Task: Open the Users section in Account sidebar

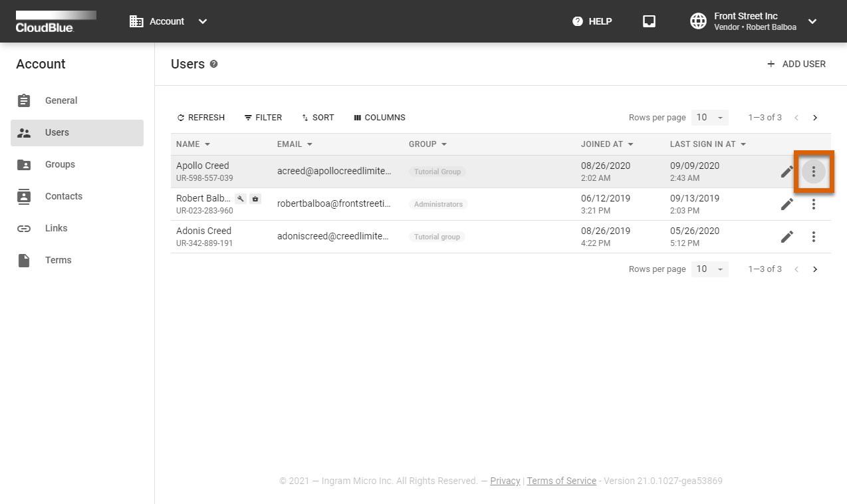Action: [x=57, y=132]
